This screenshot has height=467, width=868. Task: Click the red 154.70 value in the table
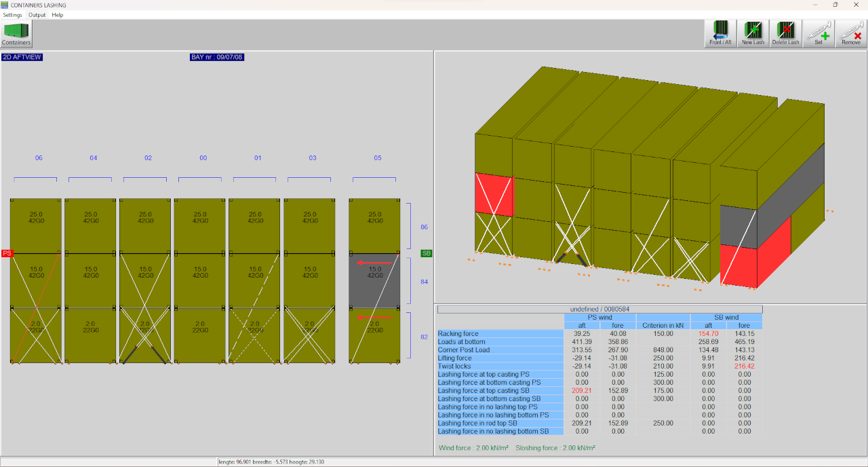coord(709,333)
